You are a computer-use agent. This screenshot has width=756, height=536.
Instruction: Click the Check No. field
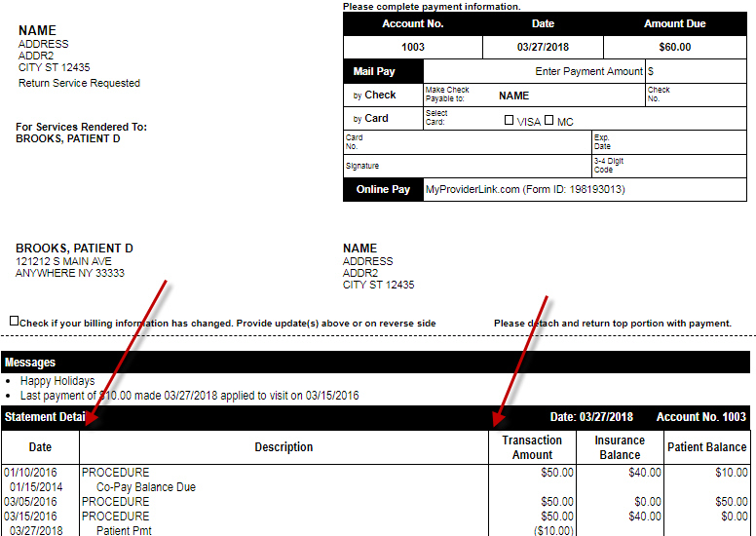(x=696, y=96)
